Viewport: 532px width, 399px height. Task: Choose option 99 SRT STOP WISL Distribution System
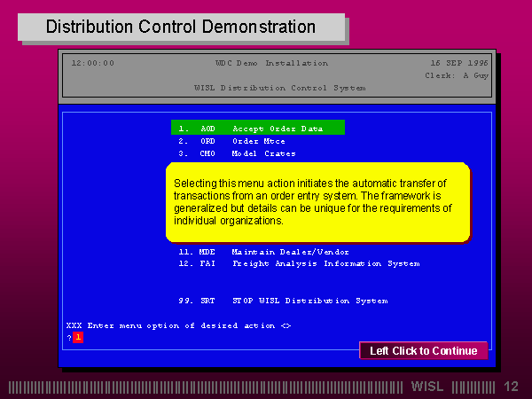(x=283, y=301)
